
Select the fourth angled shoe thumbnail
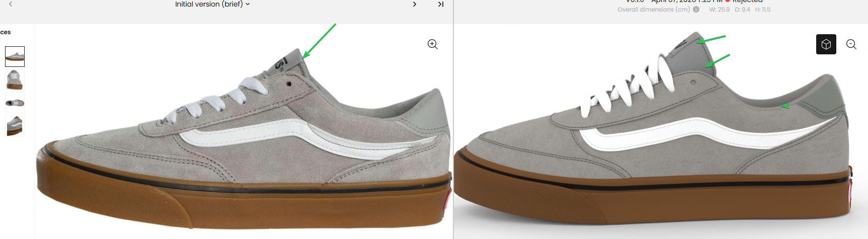(x=15, y=126)
